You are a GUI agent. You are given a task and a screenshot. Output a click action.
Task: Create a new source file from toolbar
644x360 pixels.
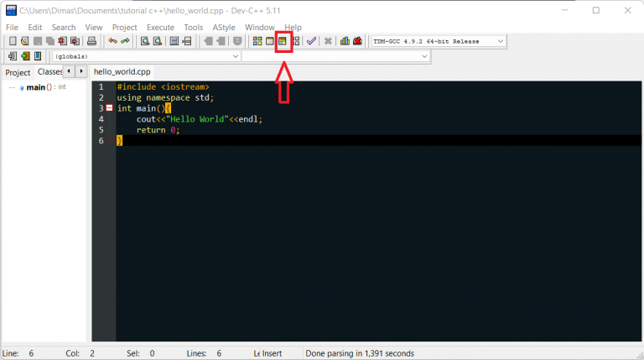pos(13,41)
